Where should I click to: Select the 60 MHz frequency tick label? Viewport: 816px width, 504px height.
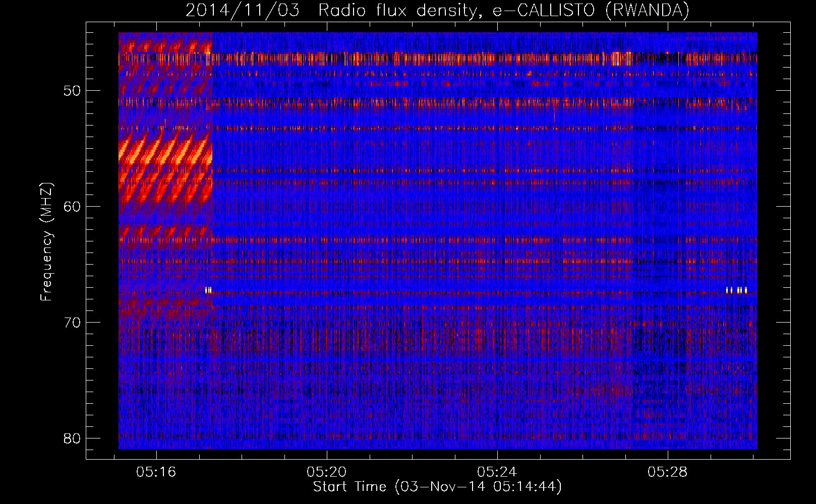[x=72, y=207]
